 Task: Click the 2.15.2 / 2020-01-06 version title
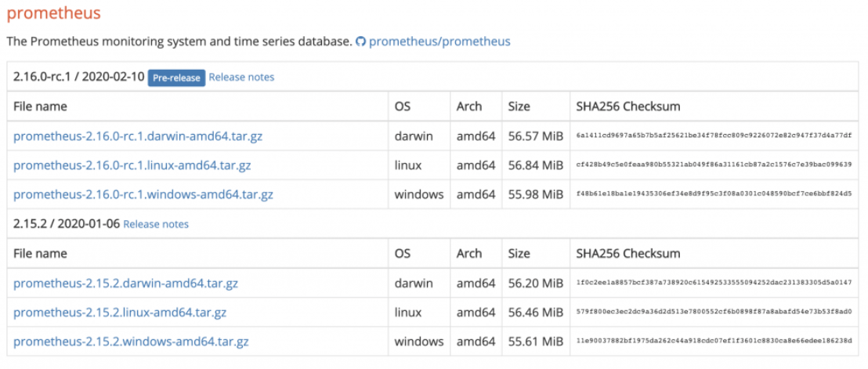click(67, 224)
